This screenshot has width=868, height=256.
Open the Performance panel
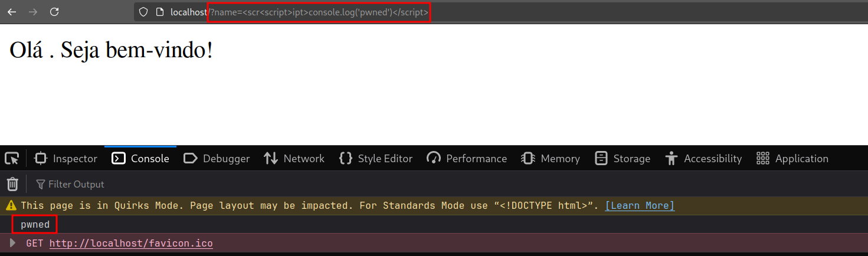(x=467, y=159)
